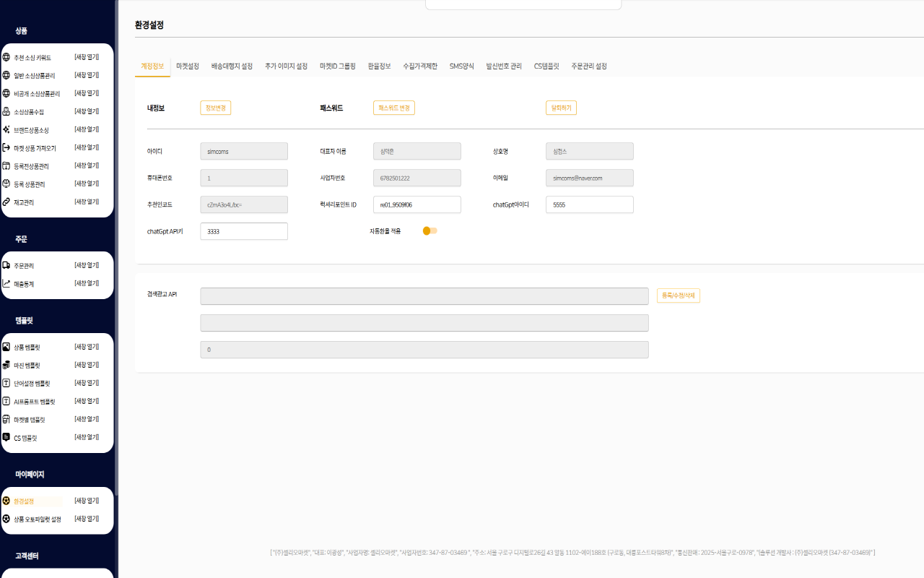This screenshot has width=924, height=578.
Task: Click the store icon for 마켓별 템플릿
Action: pos(6,419)
